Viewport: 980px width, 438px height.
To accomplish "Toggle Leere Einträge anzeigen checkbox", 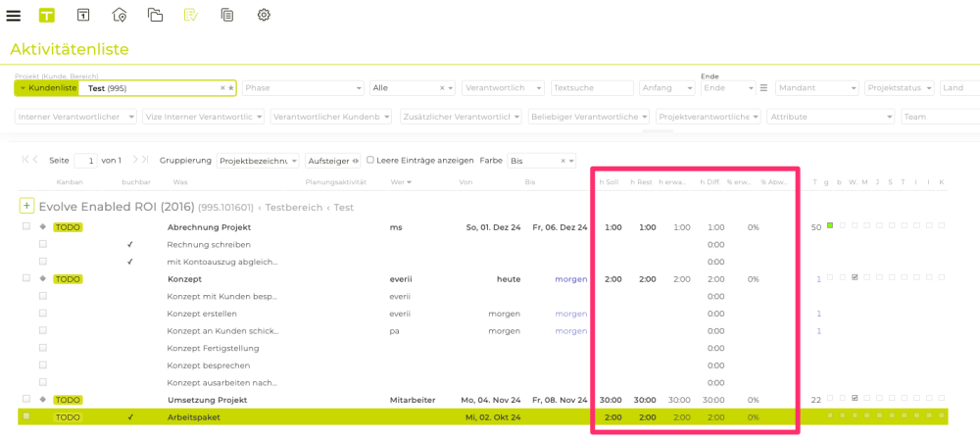I will click(x=370, y=160).
